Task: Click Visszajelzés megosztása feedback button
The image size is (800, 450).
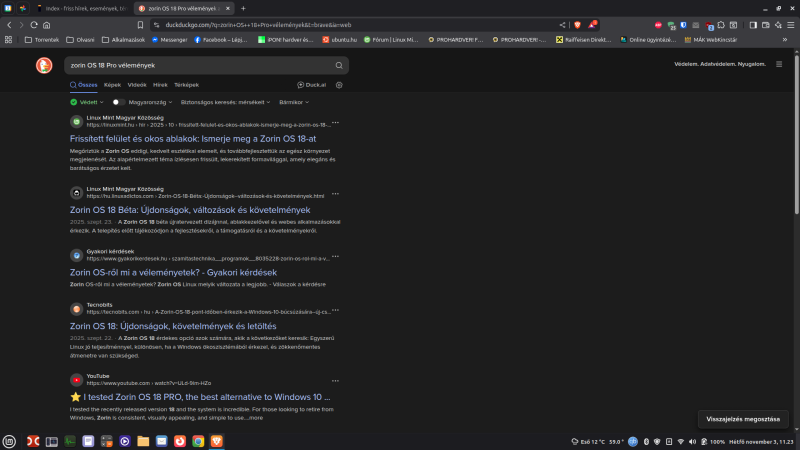Action: click(x=743, y=419)
